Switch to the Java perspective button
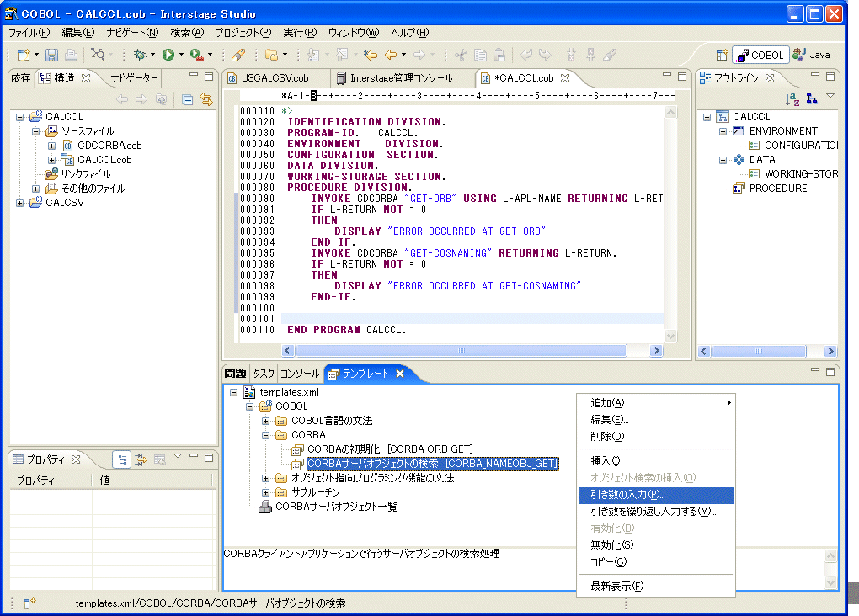 tap(811, 55)
